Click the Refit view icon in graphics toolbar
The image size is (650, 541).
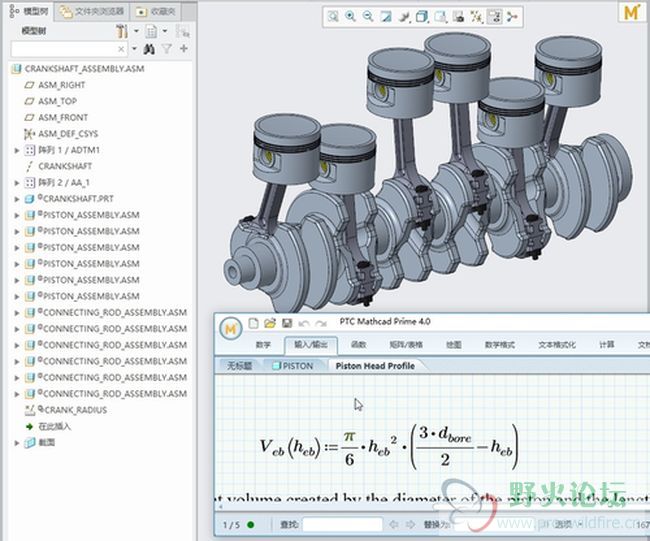(x=333, y=17)
